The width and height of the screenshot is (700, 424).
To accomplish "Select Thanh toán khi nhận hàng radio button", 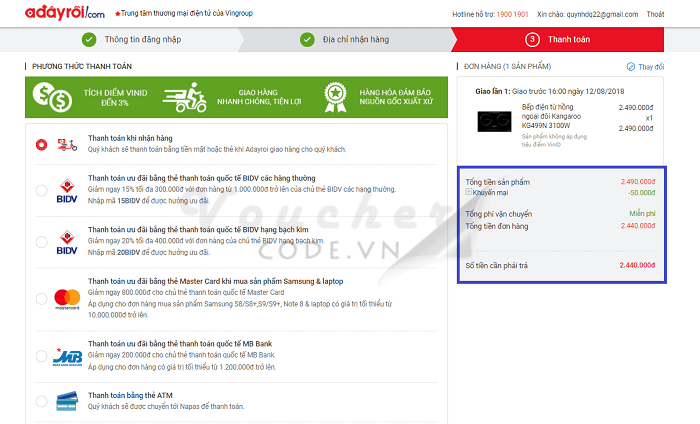I will [x=42, y=145].
